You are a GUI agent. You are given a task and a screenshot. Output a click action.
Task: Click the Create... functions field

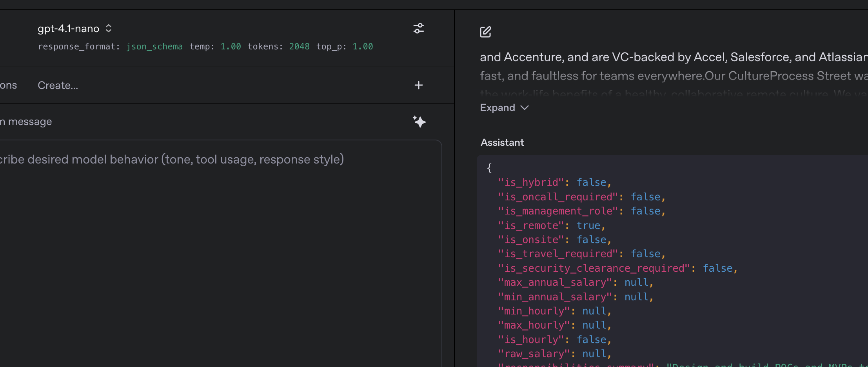coord(58,85)
